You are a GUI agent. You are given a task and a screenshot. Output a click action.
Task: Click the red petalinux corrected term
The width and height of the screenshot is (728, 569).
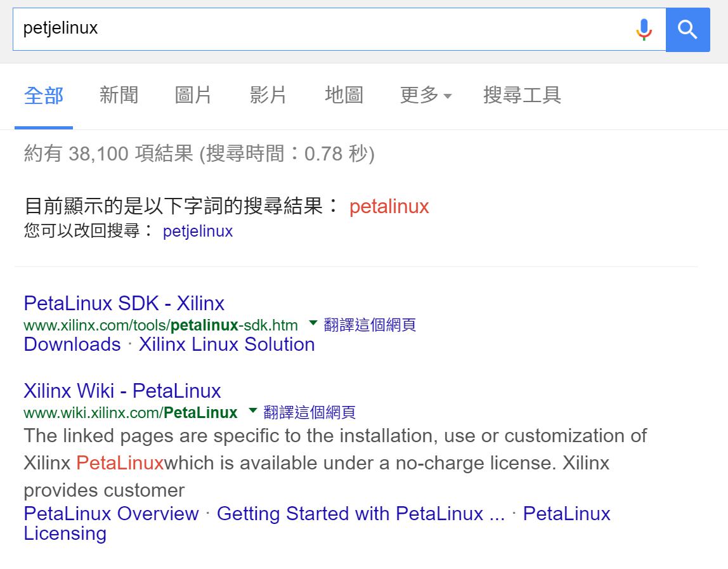(389, 206)
